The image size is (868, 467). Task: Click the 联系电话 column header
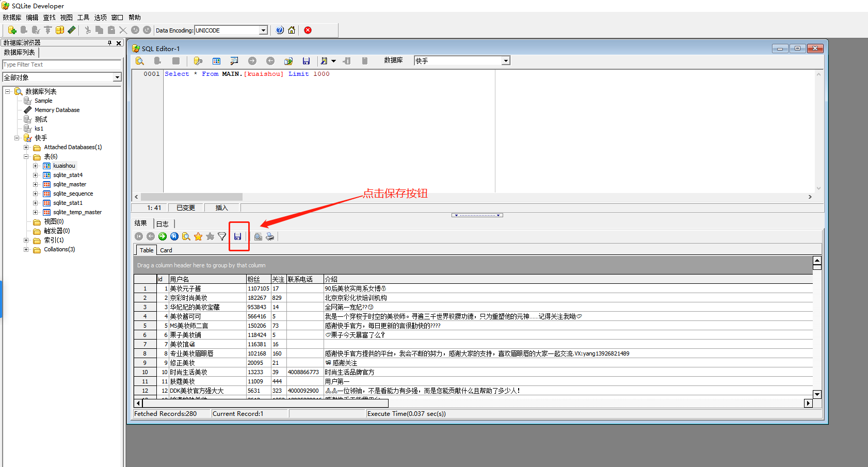305,279
